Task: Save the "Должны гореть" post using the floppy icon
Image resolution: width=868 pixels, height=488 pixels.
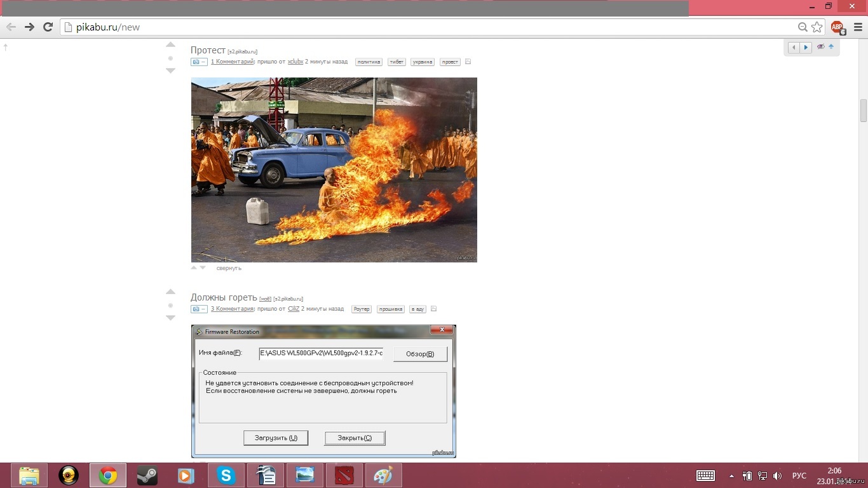Action: coord(434,309)
